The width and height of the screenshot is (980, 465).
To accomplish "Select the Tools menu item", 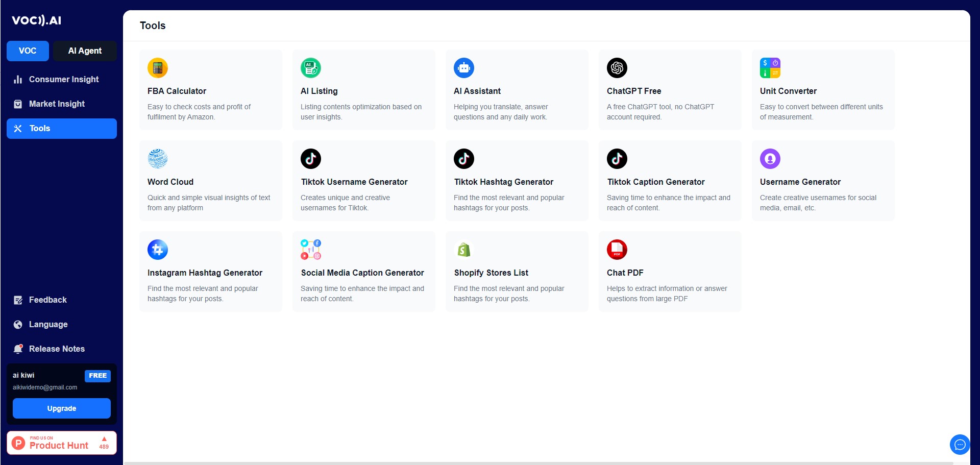I will pos(62,129).
